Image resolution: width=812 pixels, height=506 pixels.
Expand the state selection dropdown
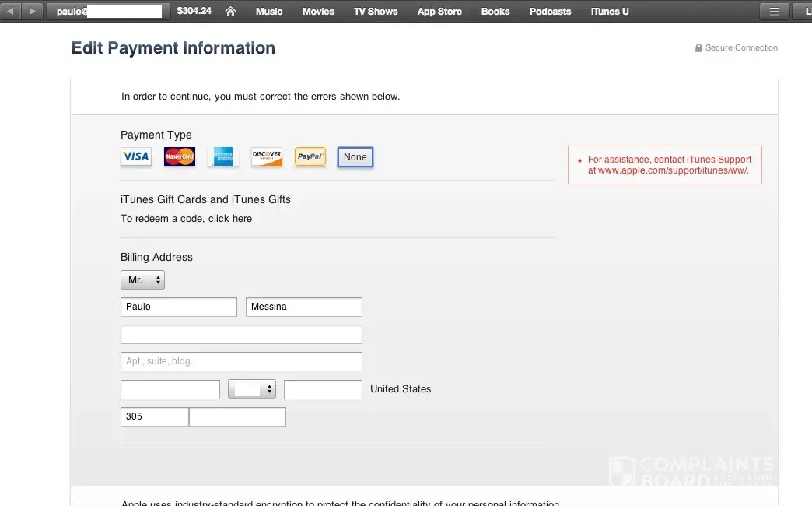(x=252, y=389)
